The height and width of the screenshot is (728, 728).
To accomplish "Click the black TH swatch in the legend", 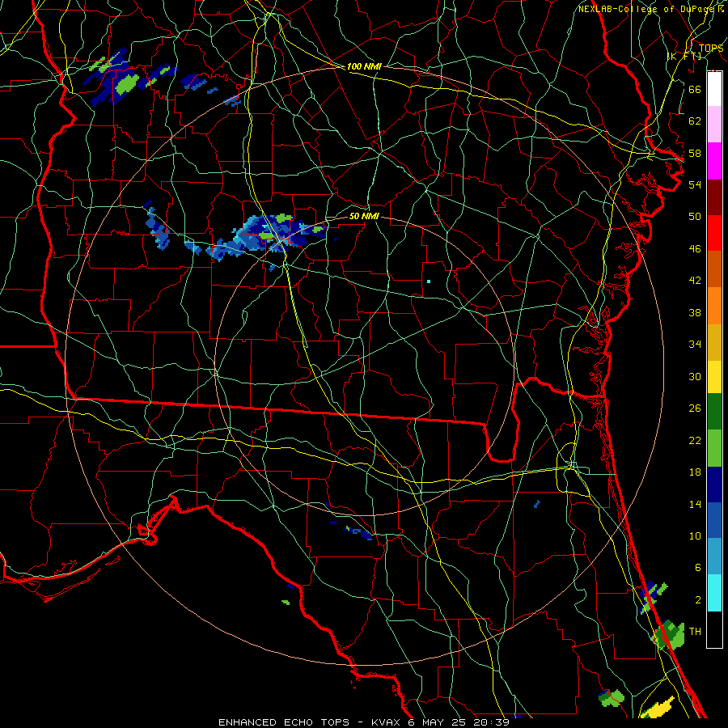I will coord(714,629).
